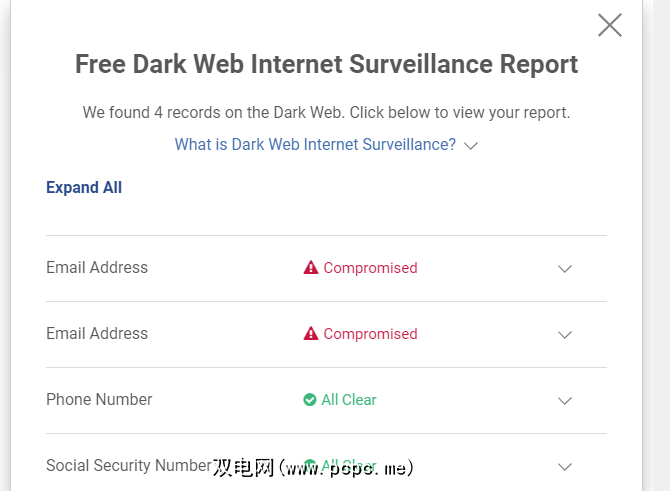The width and height of the screenshot is (670, 491).
Task: Click the Phone Number All Clear status
Action: [349, 400]
